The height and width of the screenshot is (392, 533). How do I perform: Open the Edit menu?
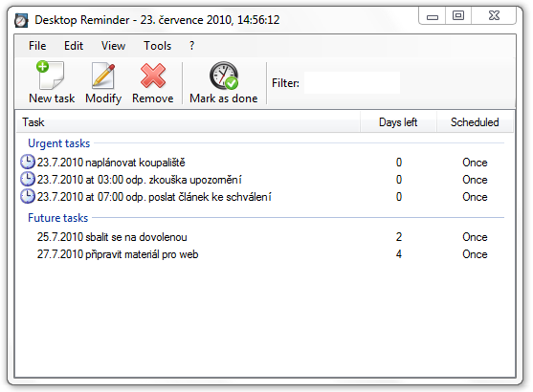(74, 46)
